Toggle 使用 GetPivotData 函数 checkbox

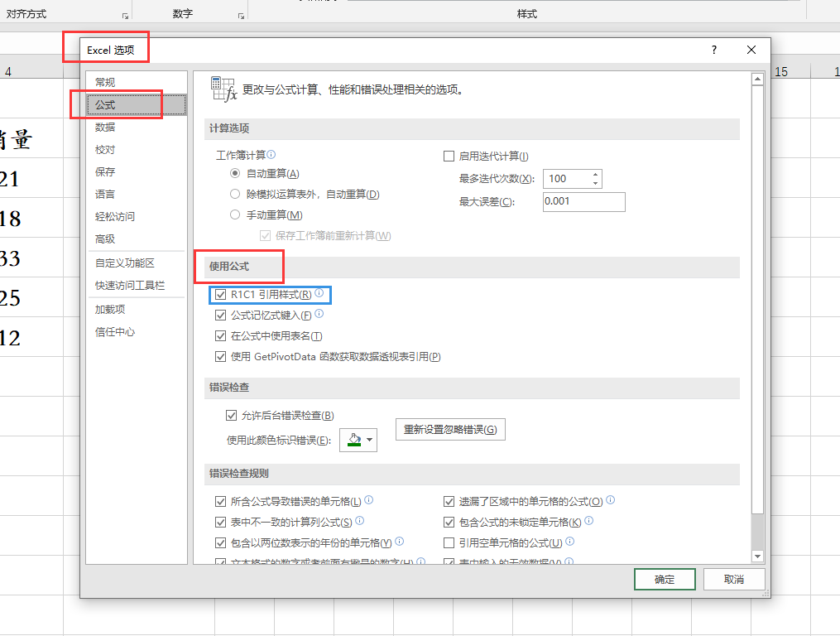point(220,357)
